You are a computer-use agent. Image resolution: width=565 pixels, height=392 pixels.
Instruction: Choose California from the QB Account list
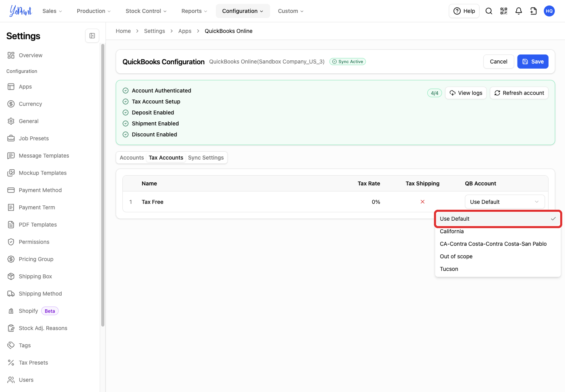[498, 231]
